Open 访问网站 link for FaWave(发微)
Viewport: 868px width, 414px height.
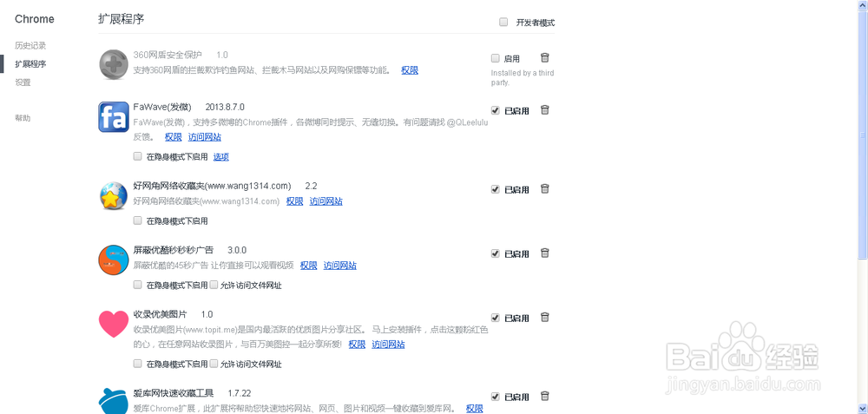click(x=204, y=137)
